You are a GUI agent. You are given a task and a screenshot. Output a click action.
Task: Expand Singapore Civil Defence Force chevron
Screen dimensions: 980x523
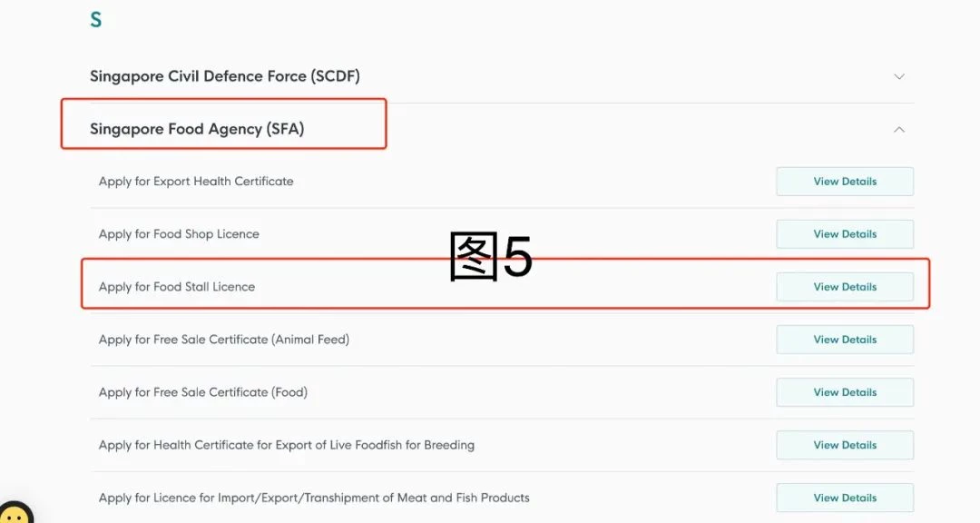tap(898, 76)
